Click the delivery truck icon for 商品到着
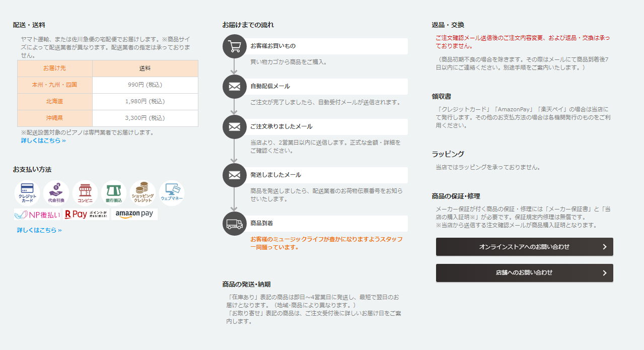Image resolution: width=644 pixels, height=350 pixels. point(234,224)
